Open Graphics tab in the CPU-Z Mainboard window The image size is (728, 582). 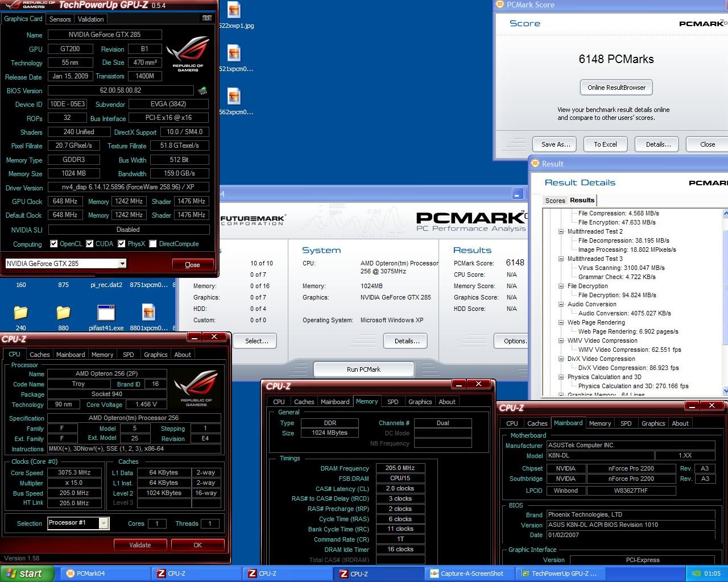coord(653,423)
